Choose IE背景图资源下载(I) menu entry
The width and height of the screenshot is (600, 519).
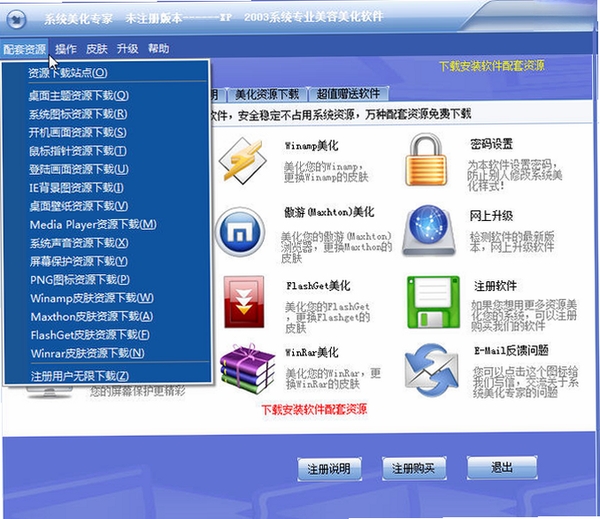point(77,188)
